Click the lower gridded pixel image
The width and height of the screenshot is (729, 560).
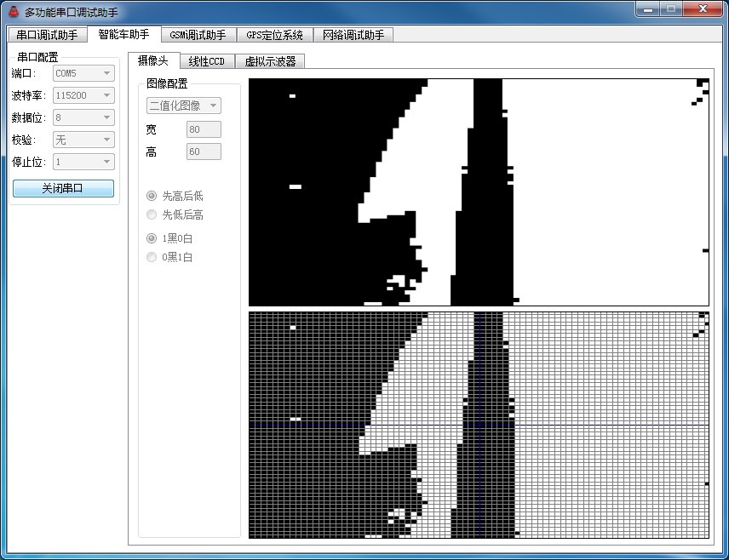tap(479, 426)
